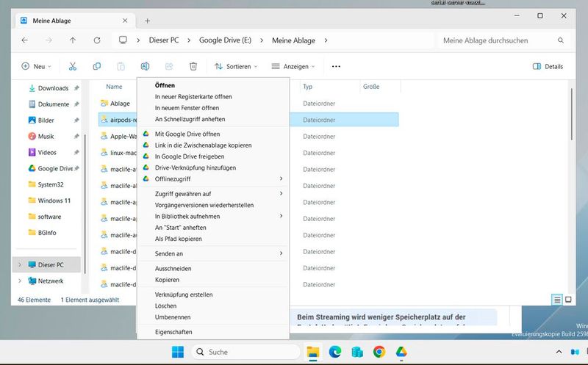Image resolution: width=588 pixels, height=365 pixels.
Task: Click the Delete trash icon in toolbar
Action: [x=193, y=66]
